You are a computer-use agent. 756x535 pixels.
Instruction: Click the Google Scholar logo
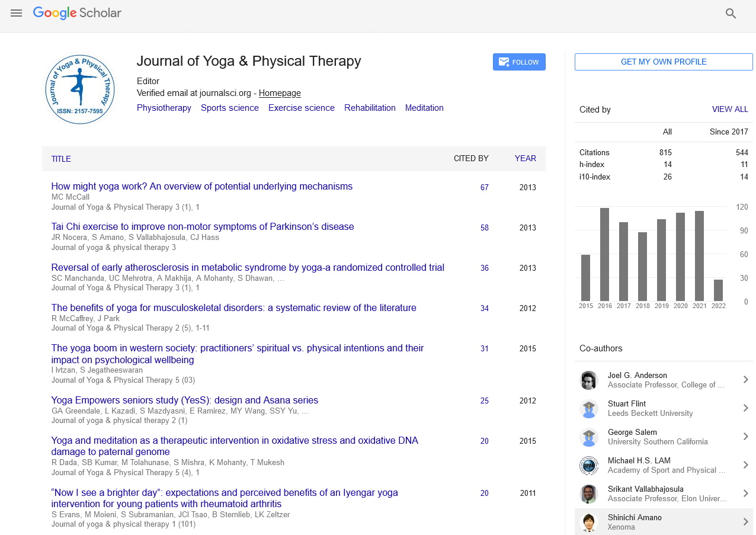(77, 13)
